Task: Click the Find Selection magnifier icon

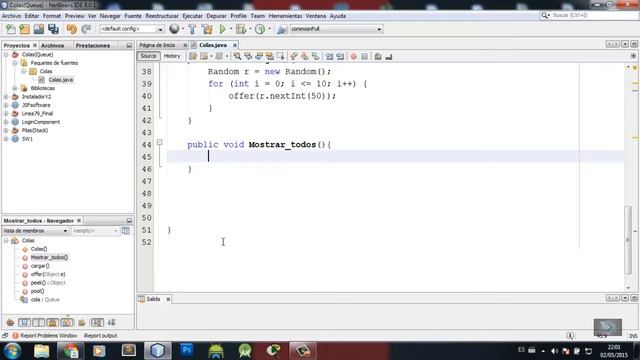Action: (x=237, y=56)
